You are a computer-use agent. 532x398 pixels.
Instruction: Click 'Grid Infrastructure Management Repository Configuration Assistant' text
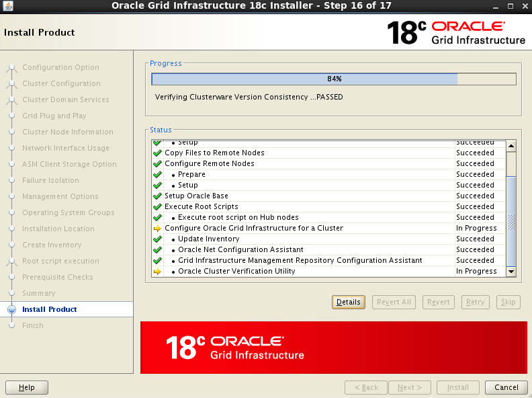(300, 260)
